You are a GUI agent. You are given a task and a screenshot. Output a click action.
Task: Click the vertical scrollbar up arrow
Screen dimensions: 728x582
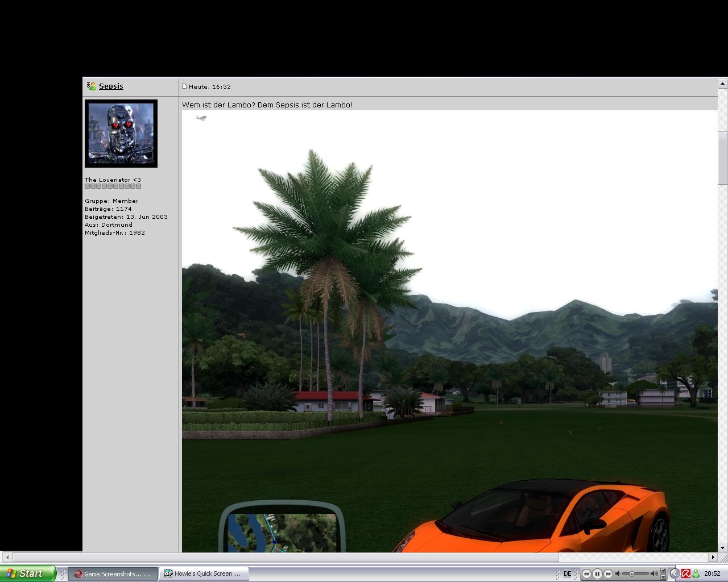point(722,84)
